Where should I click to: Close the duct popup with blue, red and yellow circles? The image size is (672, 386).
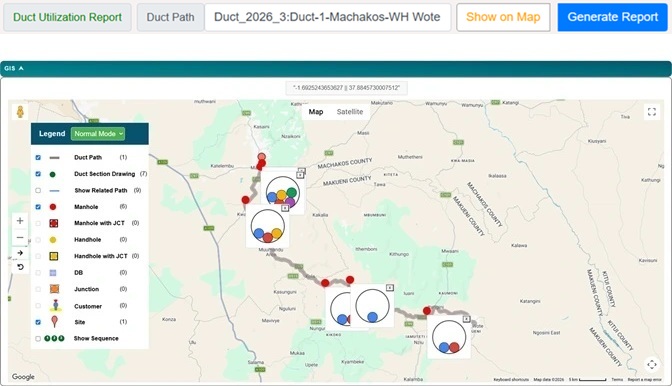click(x=285, y=208)
